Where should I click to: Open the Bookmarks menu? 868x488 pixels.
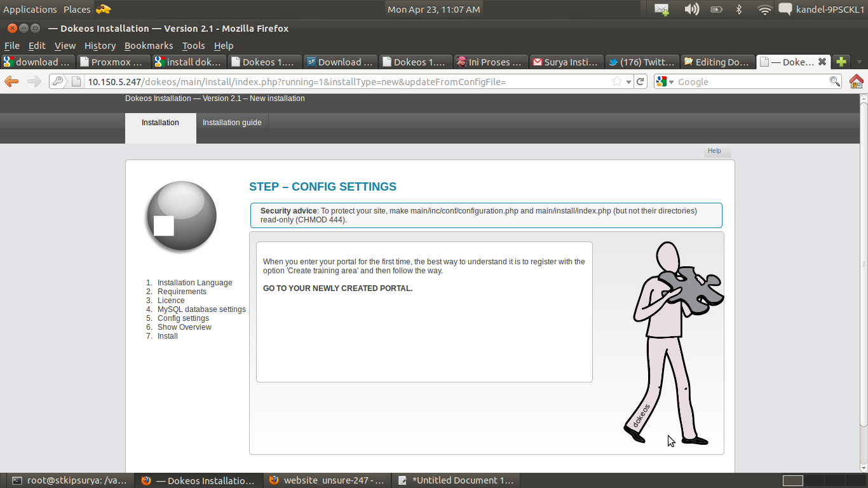[149, 46]
